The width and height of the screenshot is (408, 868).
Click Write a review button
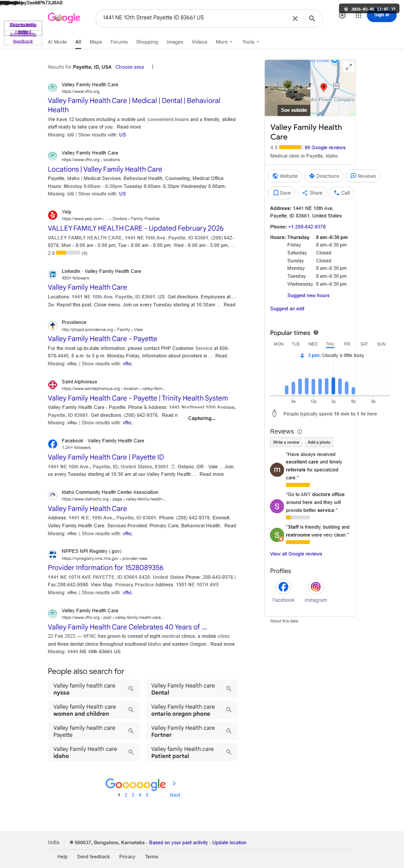(x=286, y=442)
